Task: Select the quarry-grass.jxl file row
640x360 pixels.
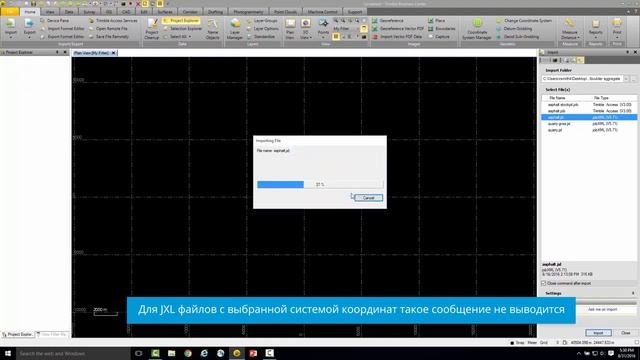Action: tap(589, 124)
